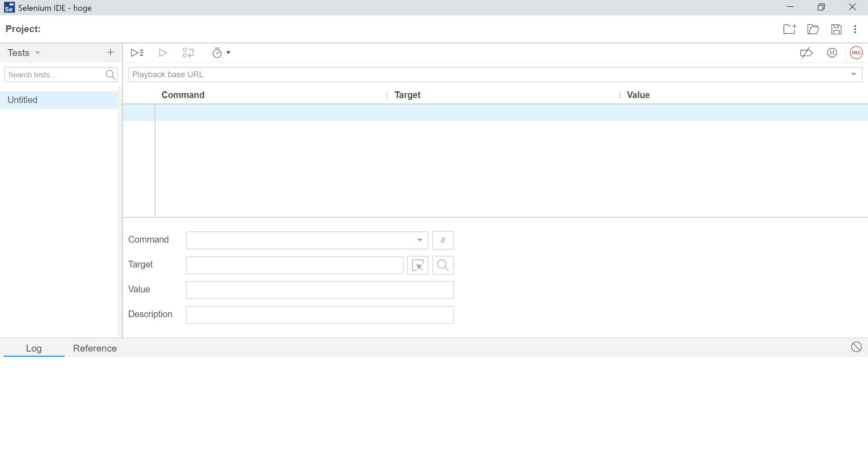Add a new test with the plus icon

[110, 53]
